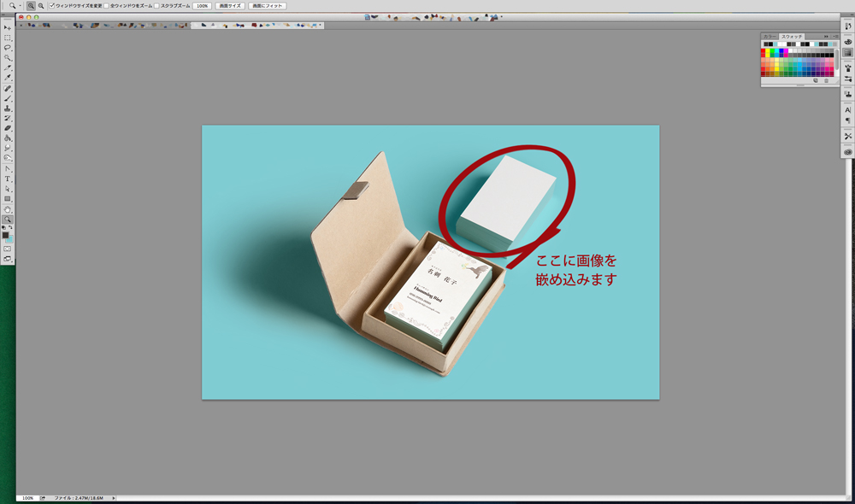Viewport: 855px width, 504px height.
Task: Switch to the カラー tab
Action: tap(769, 36)
